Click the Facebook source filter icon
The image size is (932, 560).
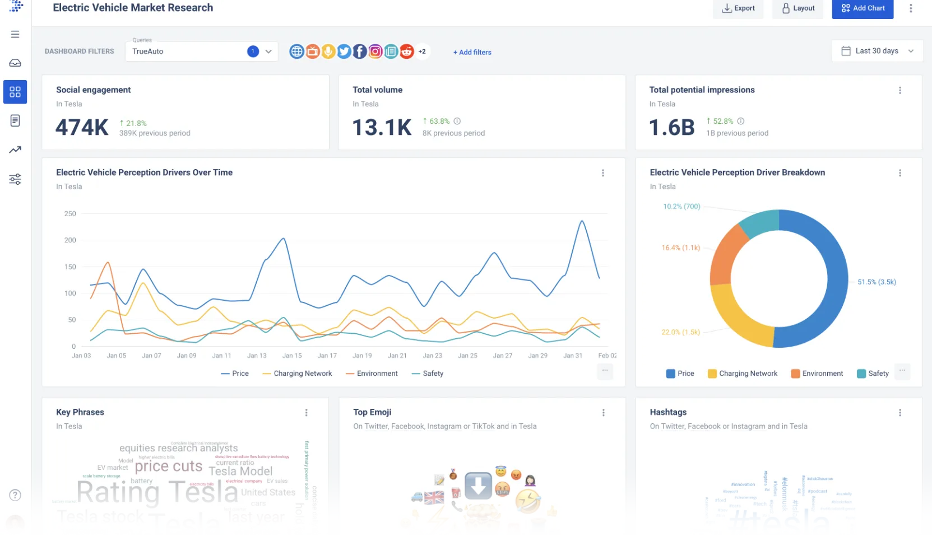click(x=359, y=52)
